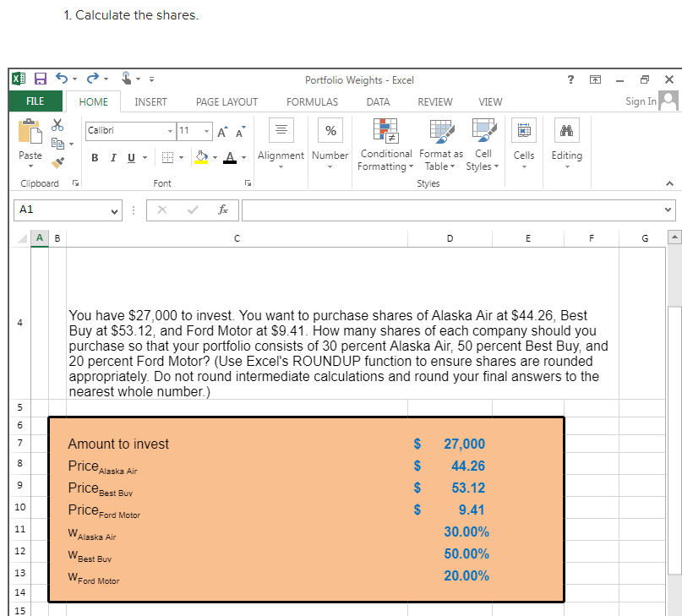
Task: Apply the Font Color A swatch
Action: [x=230, y=157]
